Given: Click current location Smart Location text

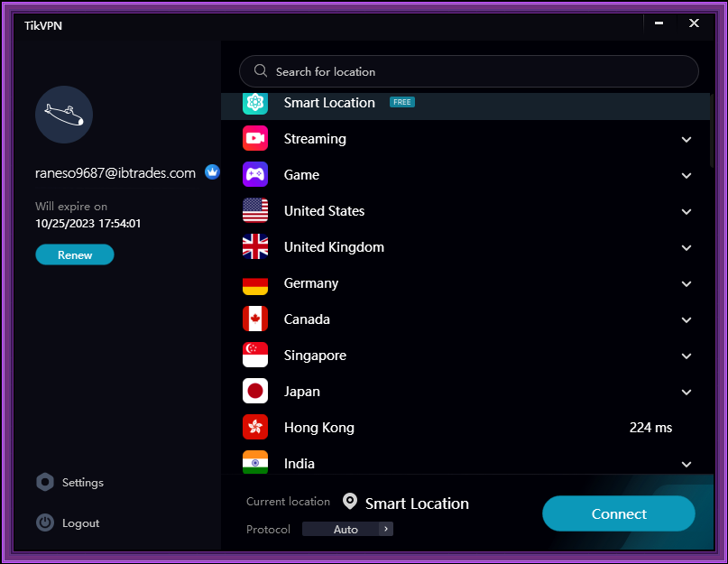Looking at the screenshot, I should (417, 504).
